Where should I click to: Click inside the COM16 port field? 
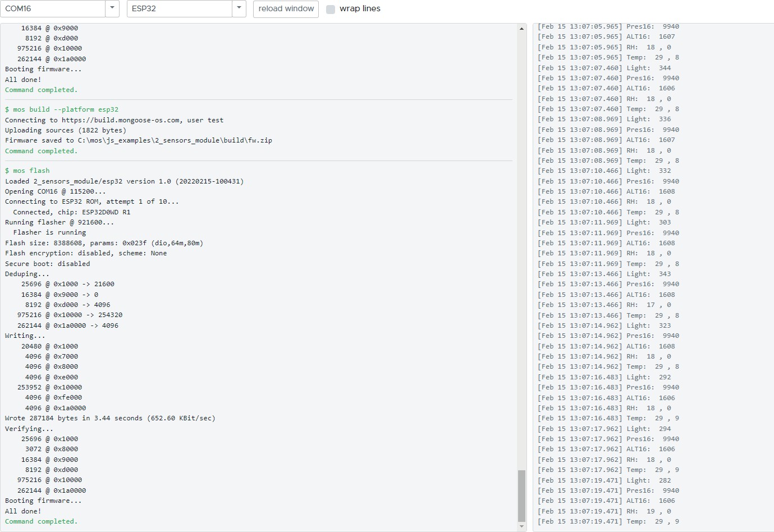point(53,8)
